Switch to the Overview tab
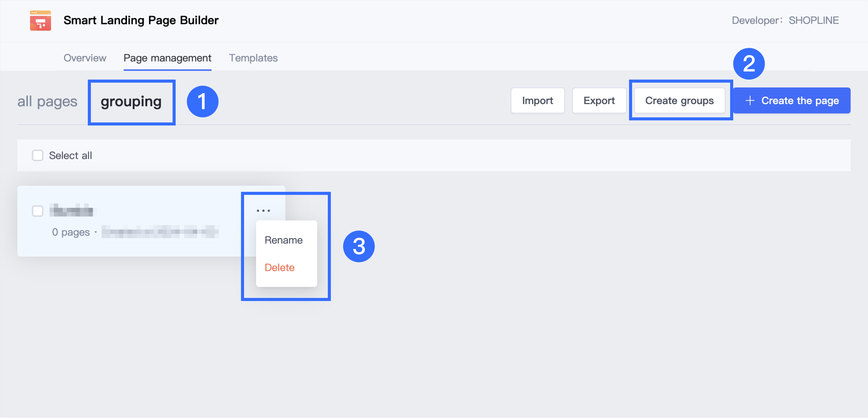The height and width of the screenshot is (418, 868). (85, 58)
